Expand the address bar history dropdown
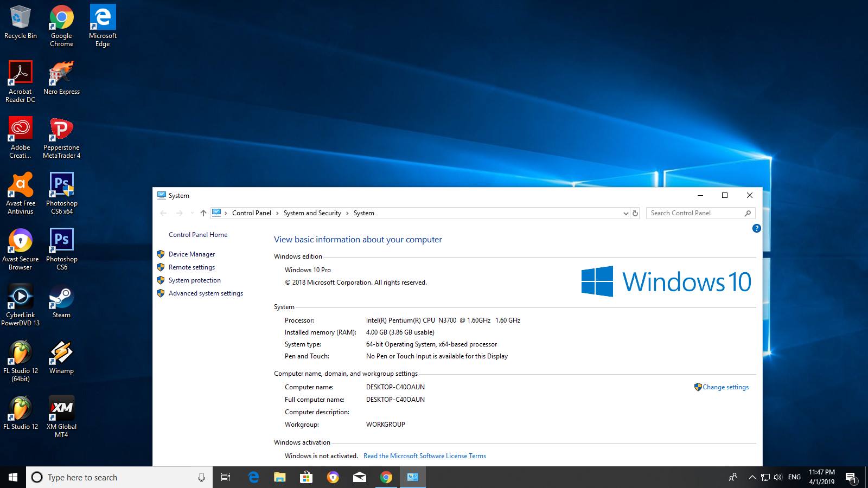This screenshot has width=868, height=488. (626, 213)
